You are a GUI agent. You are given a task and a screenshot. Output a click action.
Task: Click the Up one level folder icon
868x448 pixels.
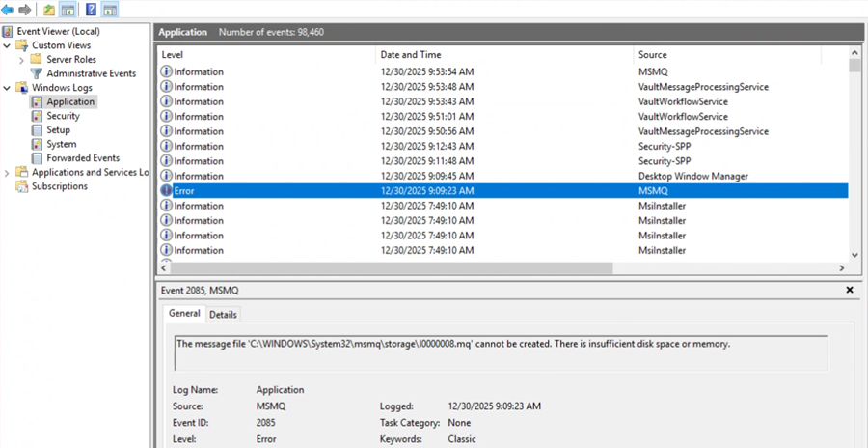(x=49, y=10)
